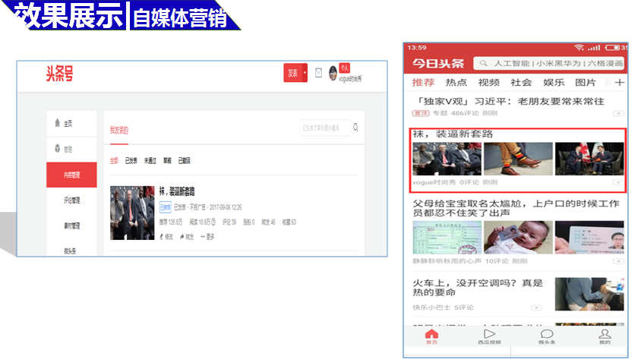The width and height of the screenshot is (644, 363).
Task: Click the 头条号 logo
Action: pyautogui.click(x=59, y=74)
